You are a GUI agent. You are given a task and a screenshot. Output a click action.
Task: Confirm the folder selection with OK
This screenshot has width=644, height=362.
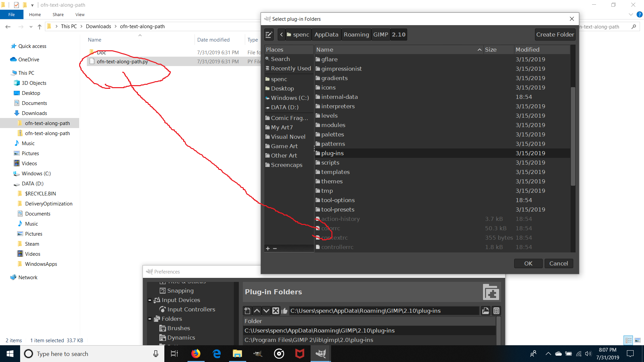pyautogui.click(x=528, y=263)
